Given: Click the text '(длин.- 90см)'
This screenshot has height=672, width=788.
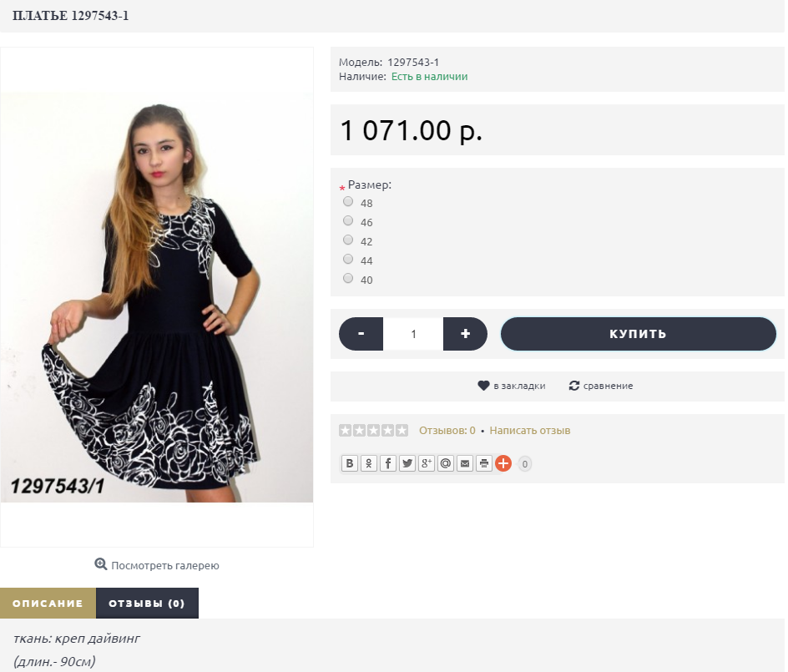Looking at the screenshot, I should click(x=54, y=661).
